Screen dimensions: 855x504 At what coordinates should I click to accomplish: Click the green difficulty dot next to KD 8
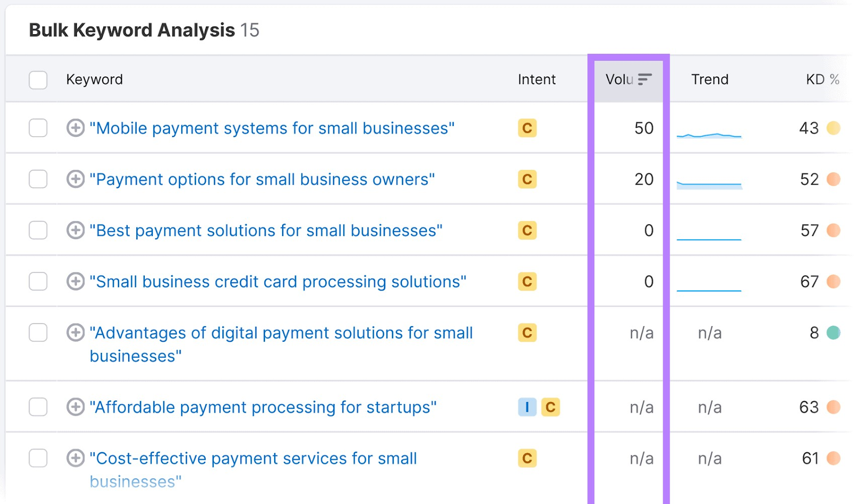(x=833, y=333)
